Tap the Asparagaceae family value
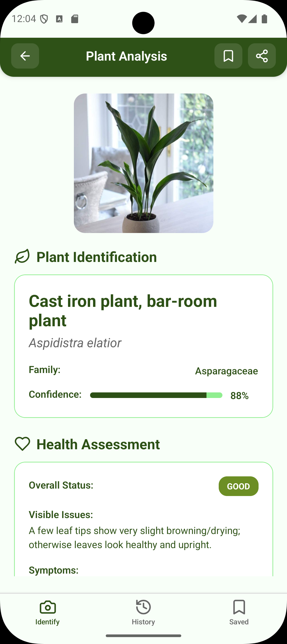 tap(226, 371)
